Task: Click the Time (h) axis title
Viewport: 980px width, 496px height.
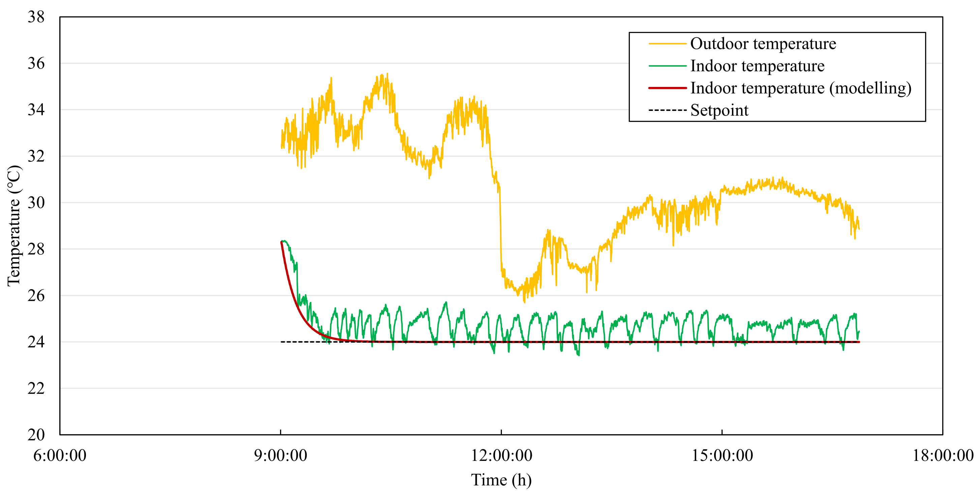Action: click(x=501, y=480)
